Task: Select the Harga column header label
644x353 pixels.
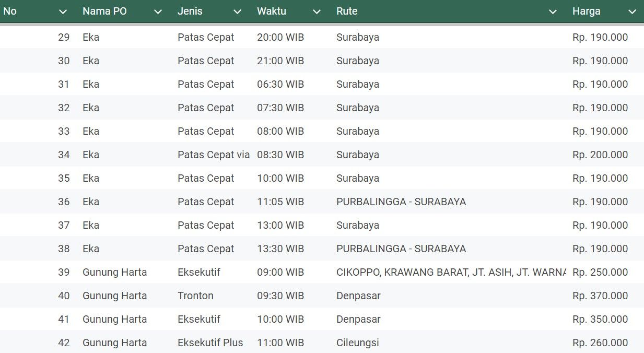Action: point(587,11)
